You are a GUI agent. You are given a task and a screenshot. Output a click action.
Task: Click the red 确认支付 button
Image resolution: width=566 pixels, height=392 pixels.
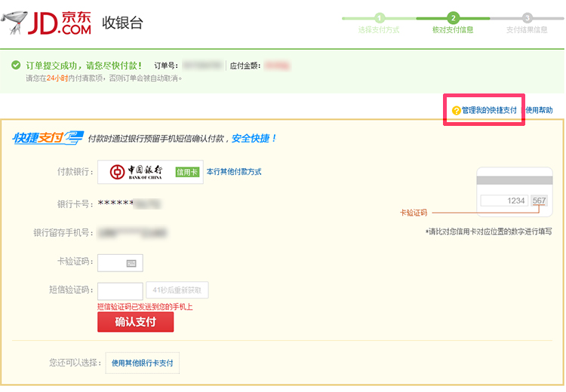click(135, 322)
